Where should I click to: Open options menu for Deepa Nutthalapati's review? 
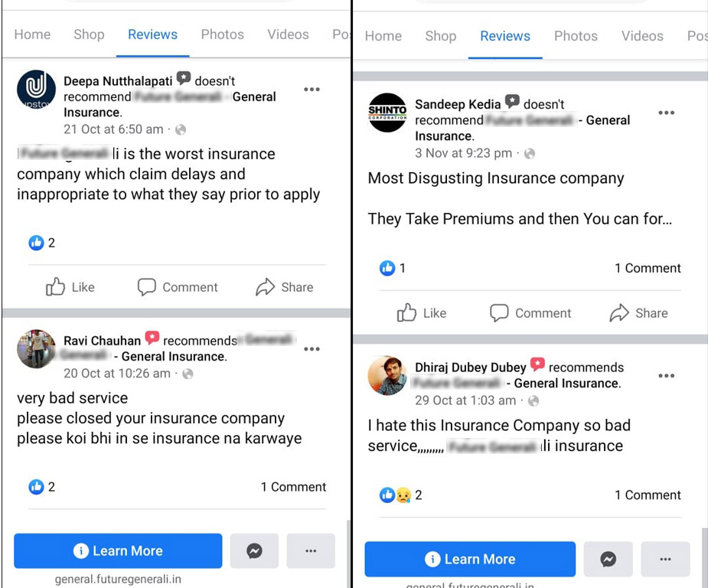pos(312,90)
